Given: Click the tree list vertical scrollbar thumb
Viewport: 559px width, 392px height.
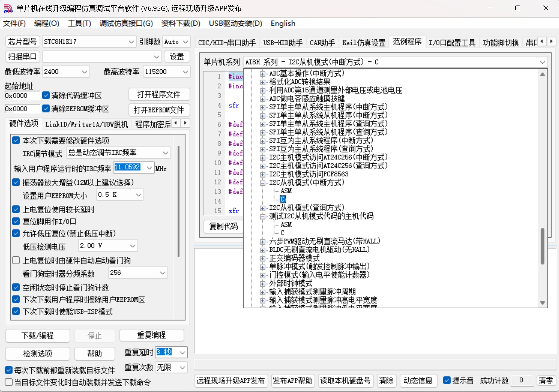Looking at the screenshot, I should pos(542,246).
